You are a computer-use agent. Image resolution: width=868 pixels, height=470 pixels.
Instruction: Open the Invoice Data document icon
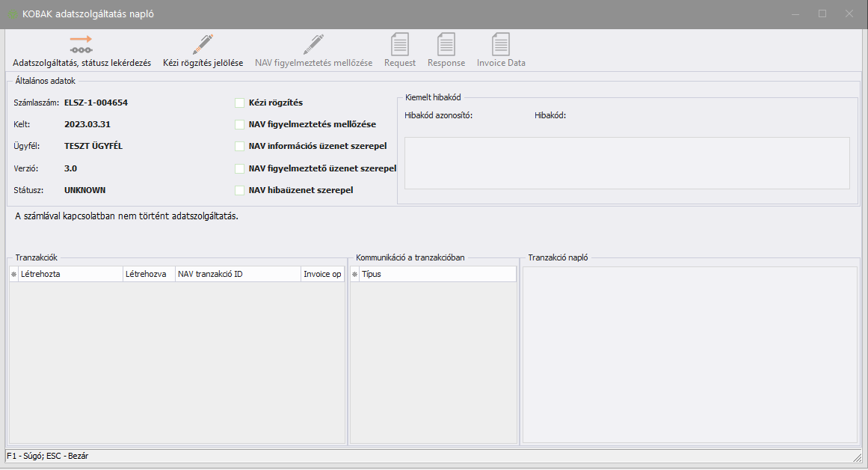point(501,44)
